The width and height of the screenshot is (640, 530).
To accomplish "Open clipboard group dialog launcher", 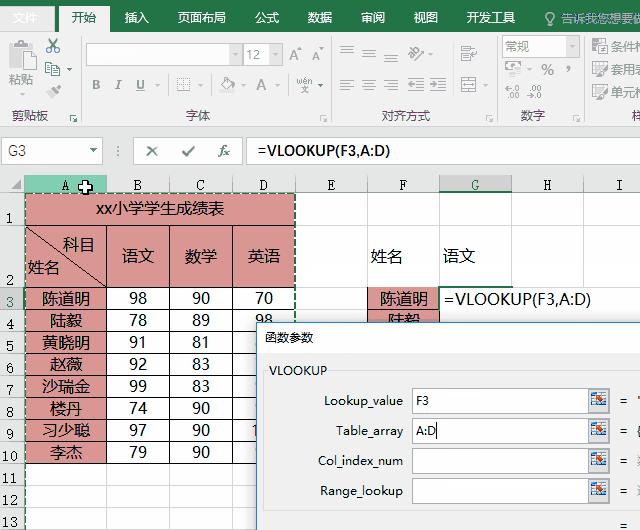I will point(73,119).
